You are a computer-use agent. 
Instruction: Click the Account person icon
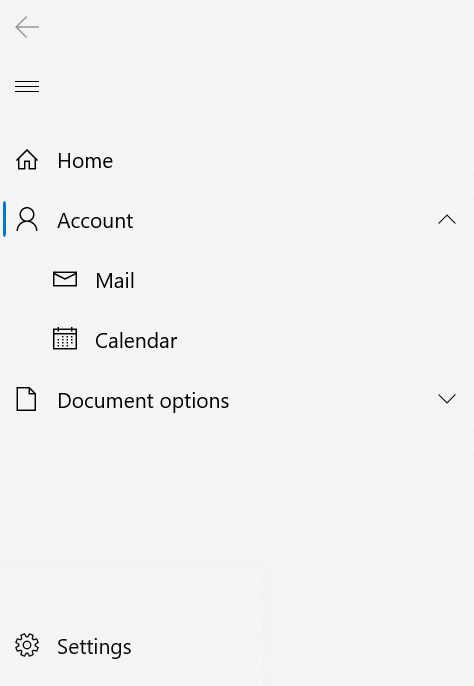click(x=27, y=220)
